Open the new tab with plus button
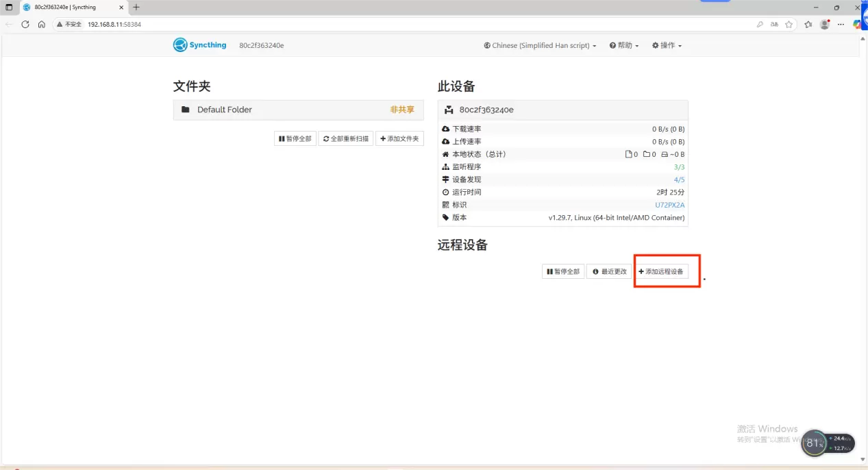The image size is (868, 470). [x=136, y=7]
